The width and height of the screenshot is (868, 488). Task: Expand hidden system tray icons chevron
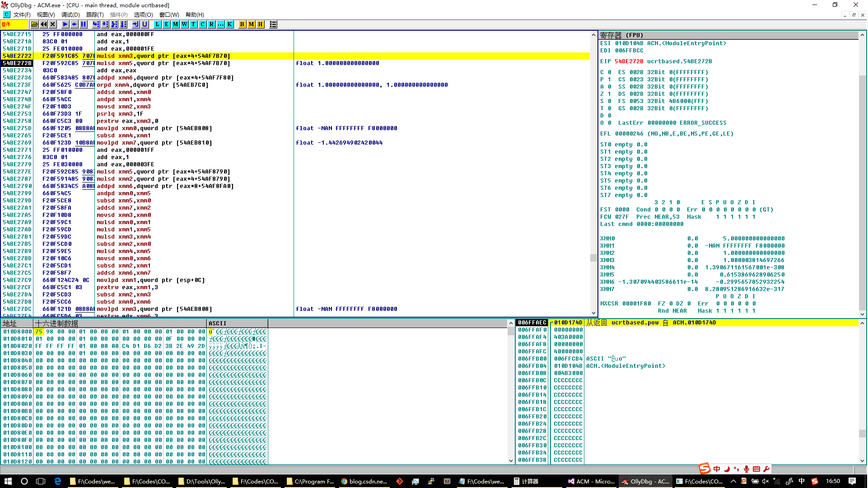733,481
